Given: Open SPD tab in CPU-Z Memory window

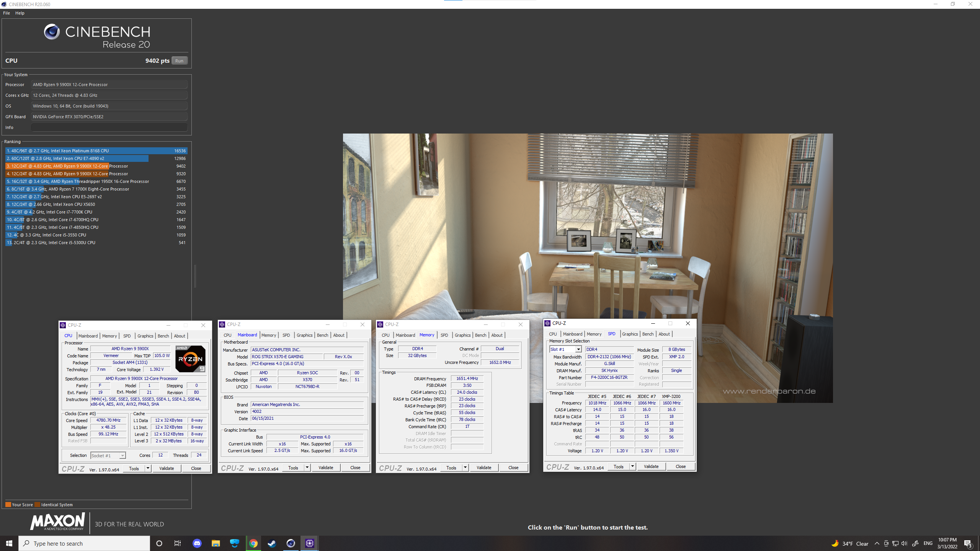Looking at the screenshot, I should point(444,335).
